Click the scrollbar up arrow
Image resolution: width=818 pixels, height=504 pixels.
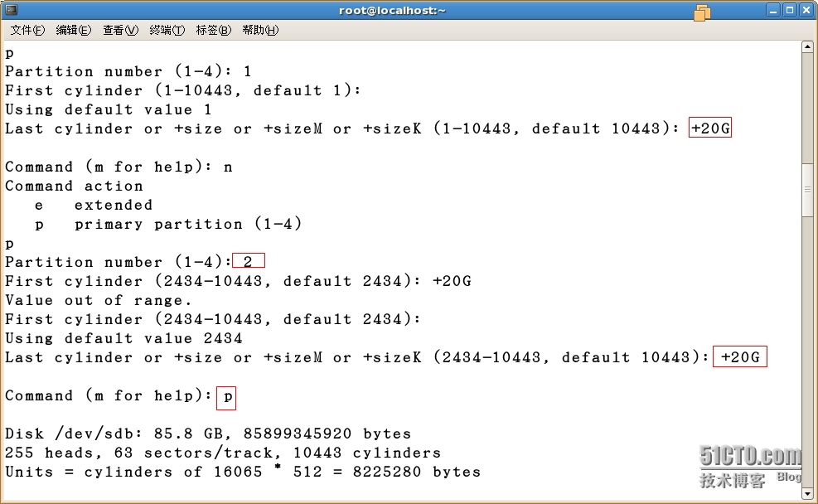click(x=807, y=47)
